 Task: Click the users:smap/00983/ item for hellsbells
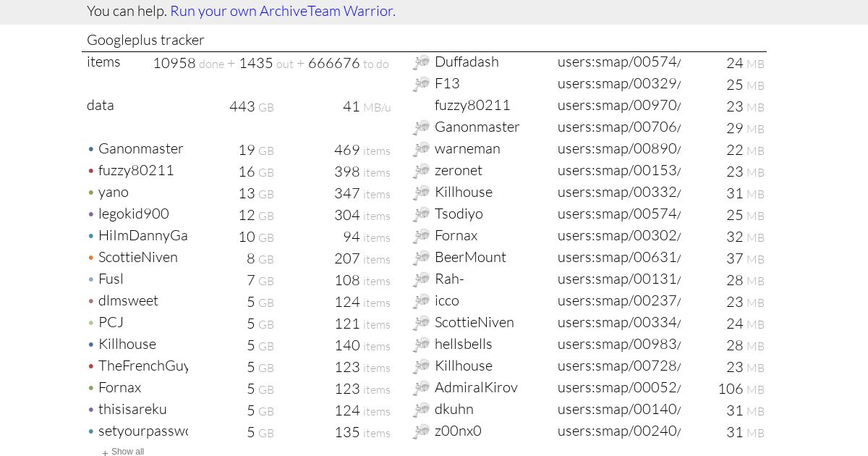pyautogui.click(x=619, y=344)
